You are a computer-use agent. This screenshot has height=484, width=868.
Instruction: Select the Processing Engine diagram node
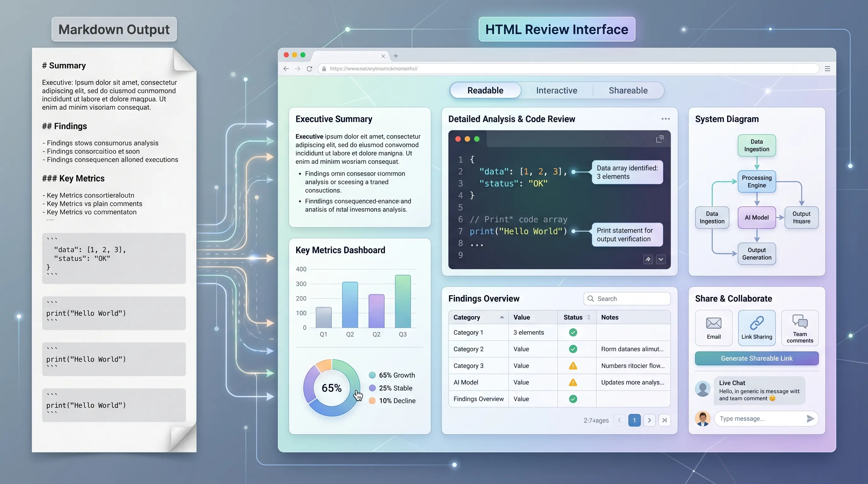click(756, 181)
